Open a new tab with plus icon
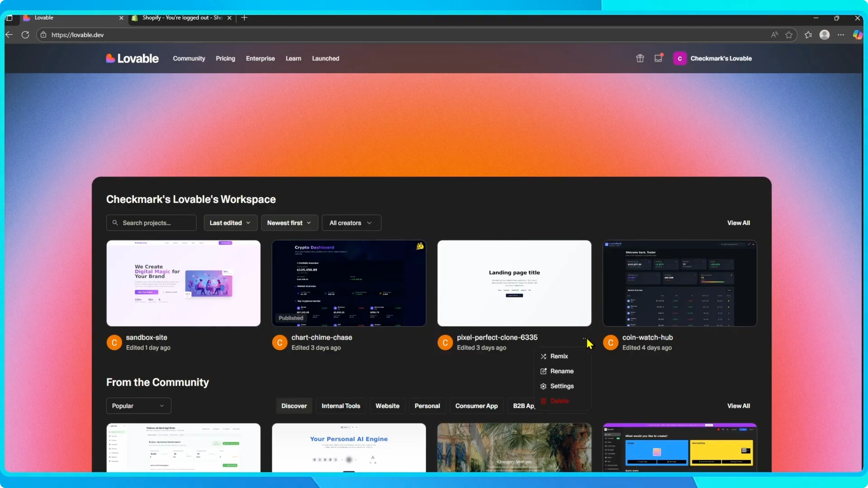Viewport: 868px width, 488px height. coord(244,18)
